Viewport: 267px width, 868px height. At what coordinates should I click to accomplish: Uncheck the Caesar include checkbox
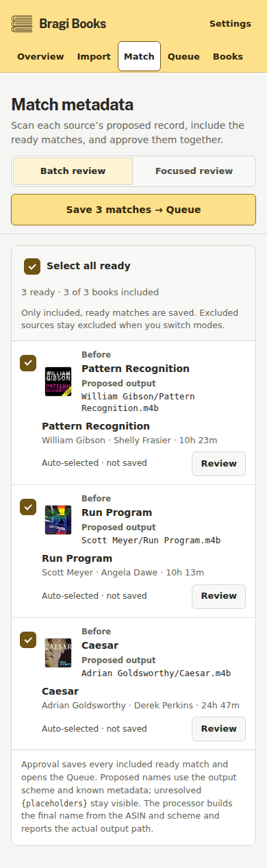[x=28, y=640]
